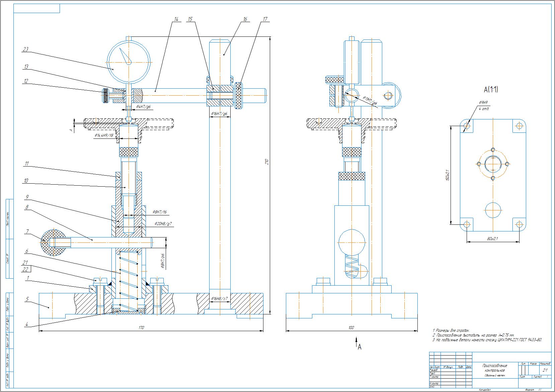
Task: Select part number 17 callout label
Action: point(265,19)
